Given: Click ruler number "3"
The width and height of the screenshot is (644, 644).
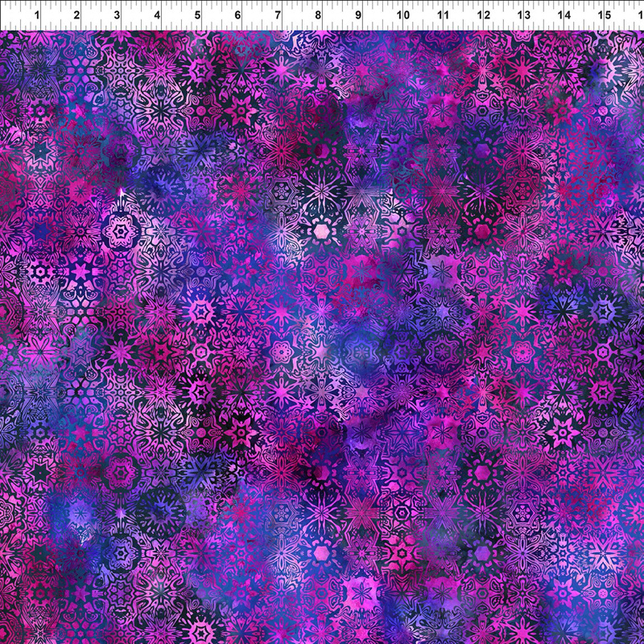Looking at the screenshot, I should [117, 15].
